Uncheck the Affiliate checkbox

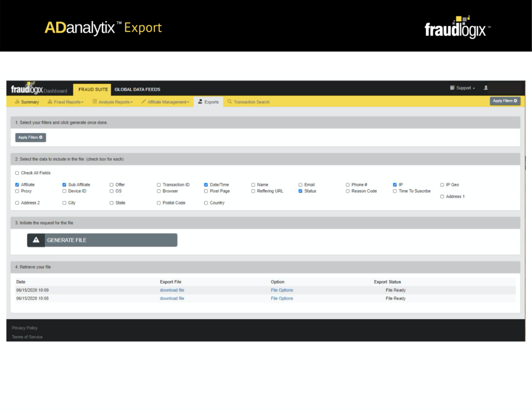coord(17,185)
